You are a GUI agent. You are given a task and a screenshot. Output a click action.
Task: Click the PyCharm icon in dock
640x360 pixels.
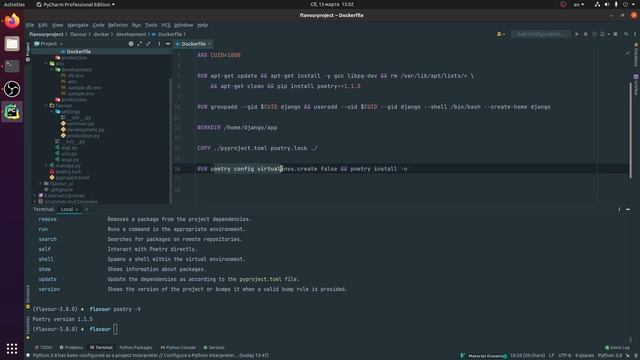(12, 111)
